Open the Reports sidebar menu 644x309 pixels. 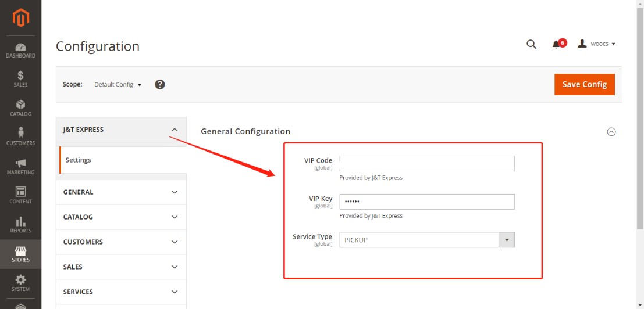tap(20, 225)
